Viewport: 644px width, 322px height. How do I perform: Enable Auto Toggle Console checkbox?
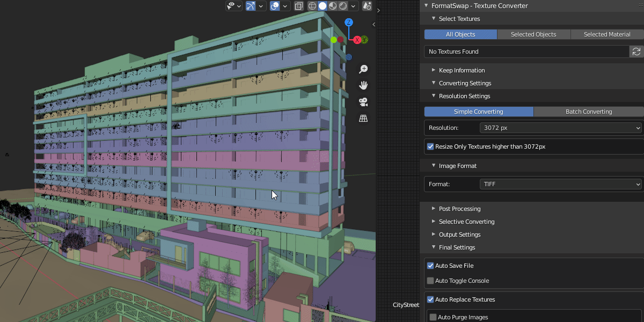click(430, 281)
